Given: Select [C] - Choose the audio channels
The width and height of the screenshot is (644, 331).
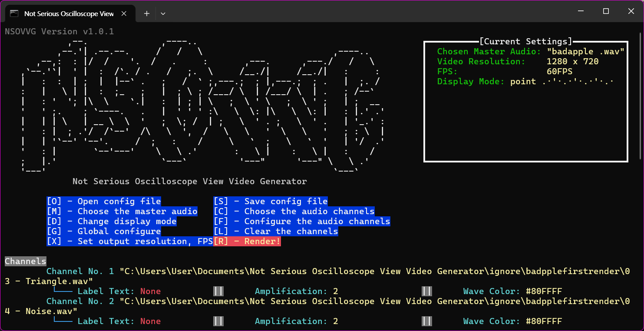Looking at the screenshot, I should pyautogui.click(x=294, y=212).
